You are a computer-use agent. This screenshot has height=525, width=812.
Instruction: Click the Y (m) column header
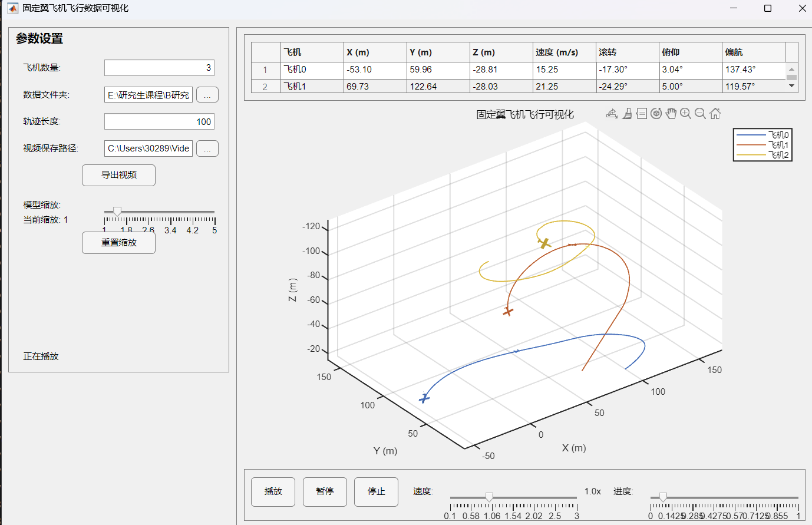[438, 52]
